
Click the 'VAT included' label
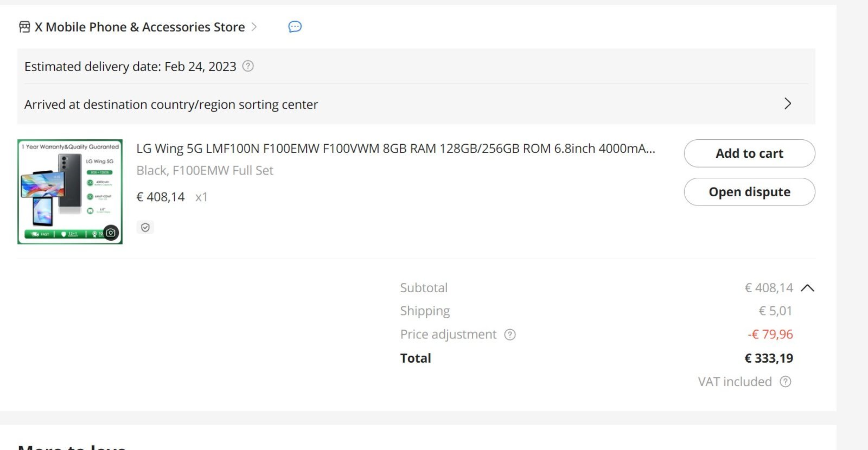pos(735,382)
